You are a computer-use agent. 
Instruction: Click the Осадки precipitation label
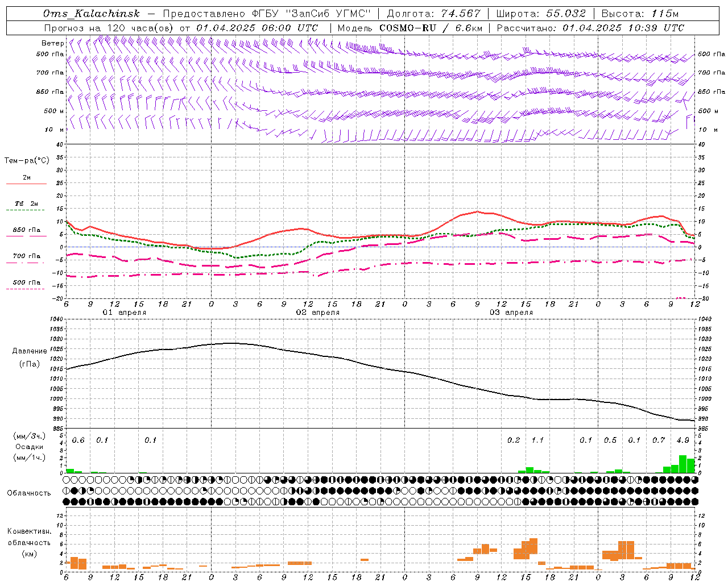(x=30, y=447)
